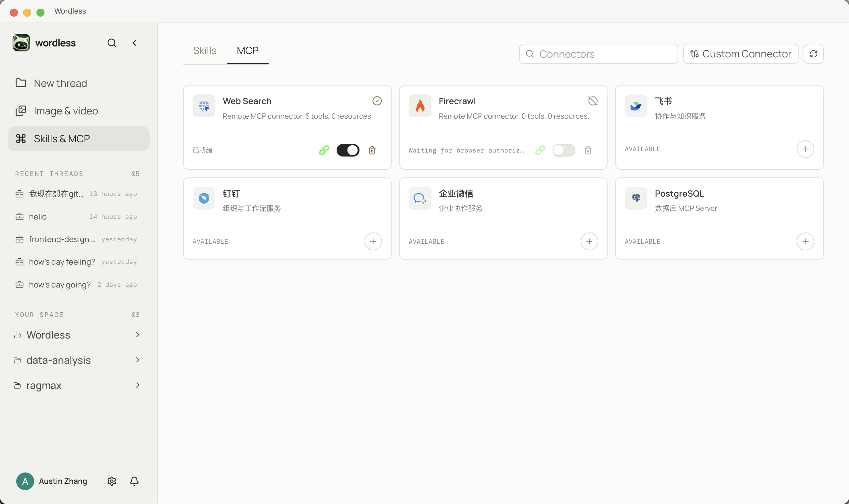Click the 已就绪 status text
Screen dimensions: 849x504
tap(202, 150)
